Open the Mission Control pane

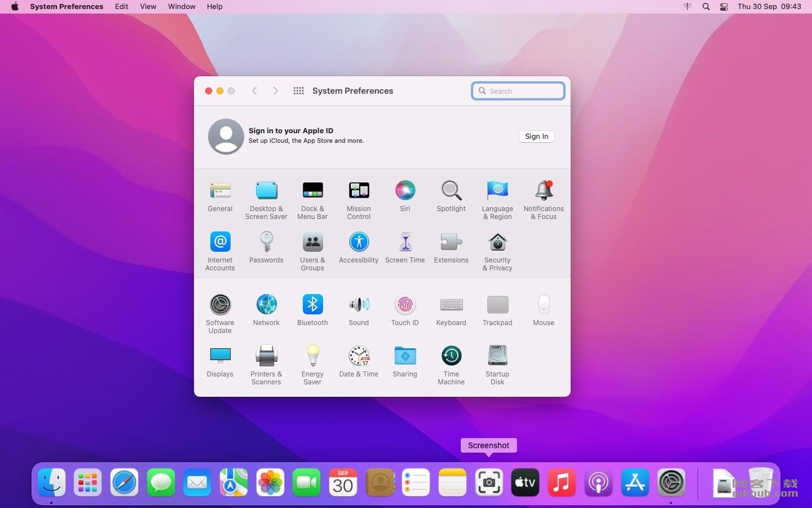tap(359, 200)
